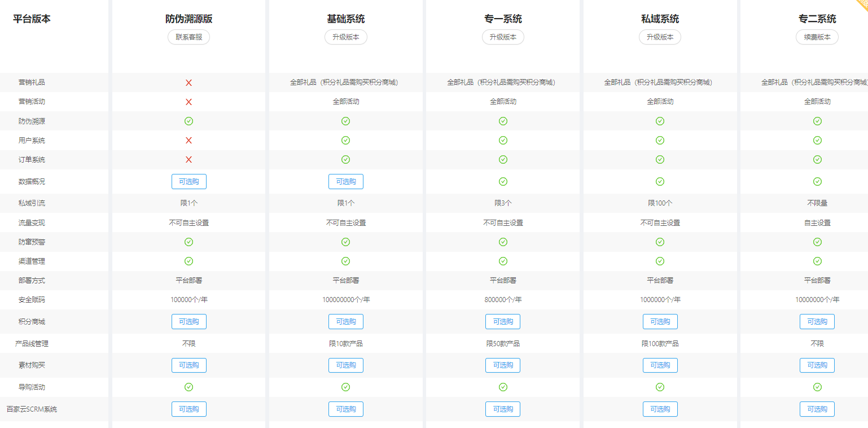Click red X for 营销礼品 under 防伪溯源版
Viewport: 868px width, 428px height.
[x=189, y=82]
